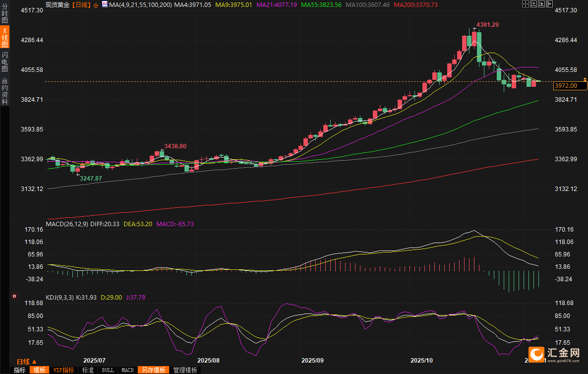Click the 2025/07 date marker
588x374 pixels.
(x=94, y=361)
